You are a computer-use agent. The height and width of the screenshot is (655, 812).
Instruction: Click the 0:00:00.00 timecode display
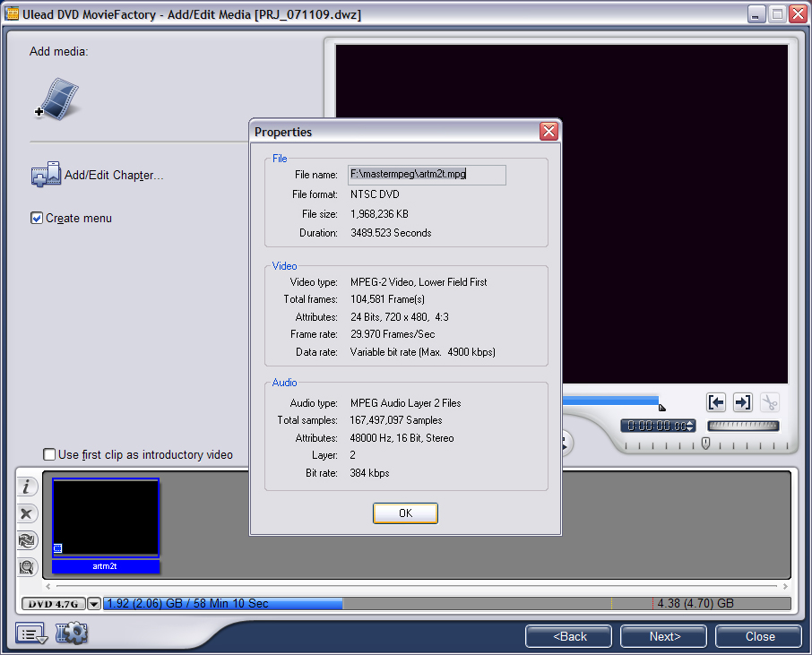pos(657,427)
